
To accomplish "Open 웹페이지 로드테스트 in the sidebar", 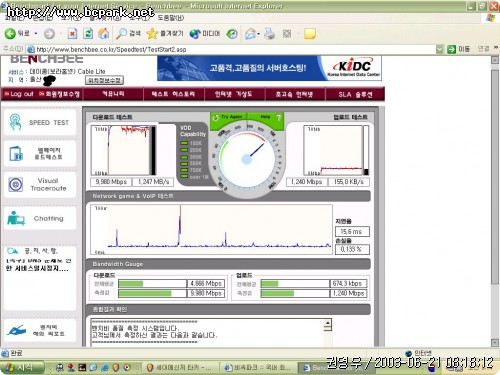I will tap(40, 154).
